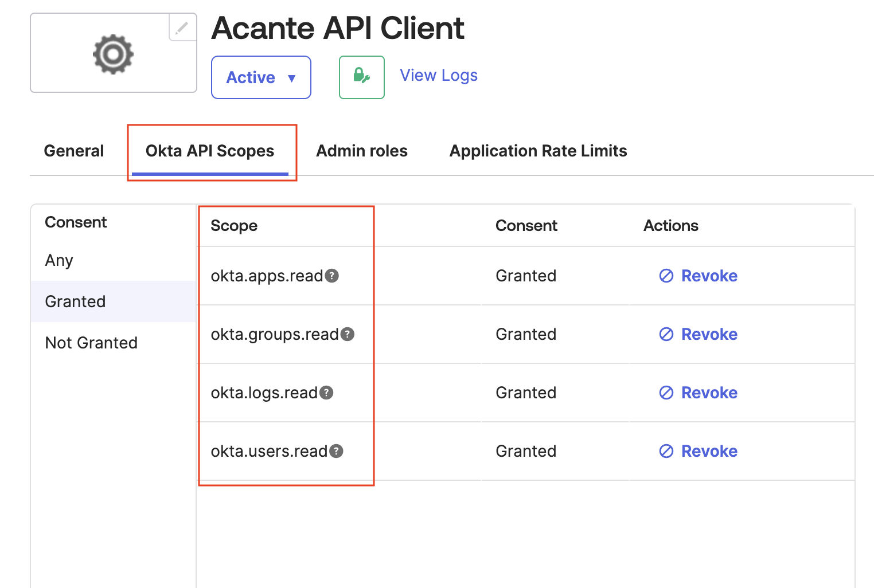Click the okta.logs.read scope name
Image resolution: width=874 pixels, height=588 pixels.
click(x=264, y=393)
